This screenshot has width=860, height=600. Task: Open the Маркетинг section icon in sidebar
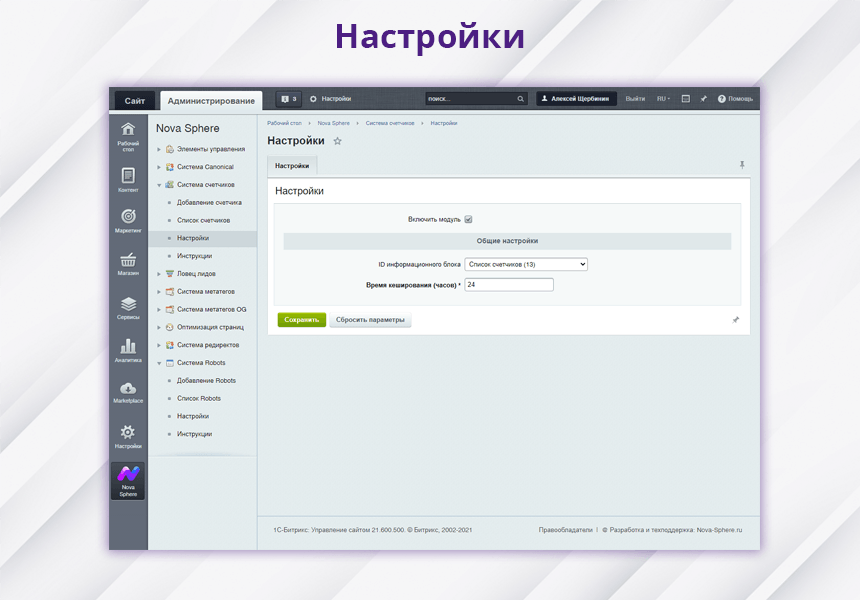(x=127, y=218)
